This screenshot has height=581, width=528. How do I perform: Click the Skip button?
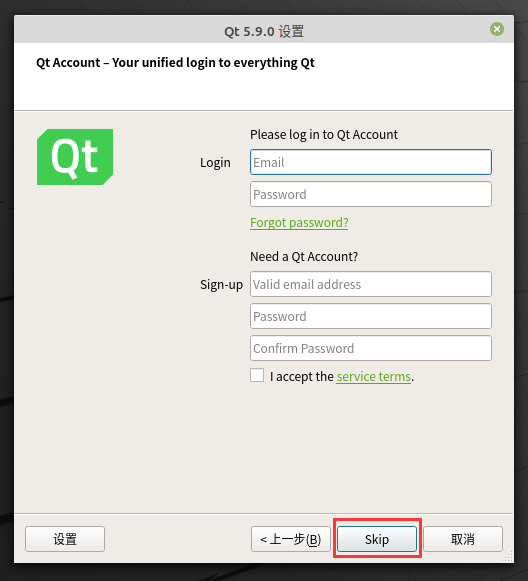[x=377, y=539]
